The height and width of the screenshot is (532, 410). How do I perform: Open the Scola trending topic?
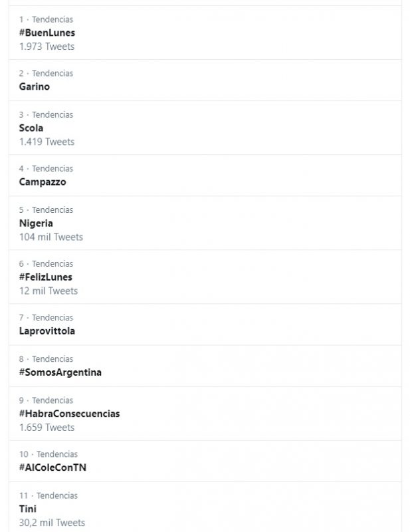coord(31,128)
